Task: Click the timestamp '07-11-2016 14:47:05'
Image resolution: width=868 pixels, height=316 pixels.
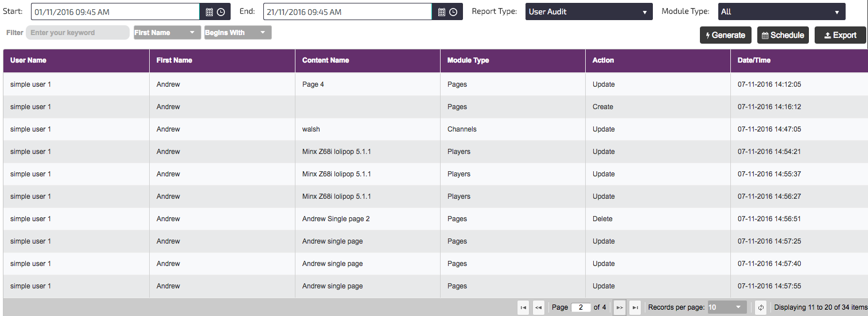Action: coord(769,129)
